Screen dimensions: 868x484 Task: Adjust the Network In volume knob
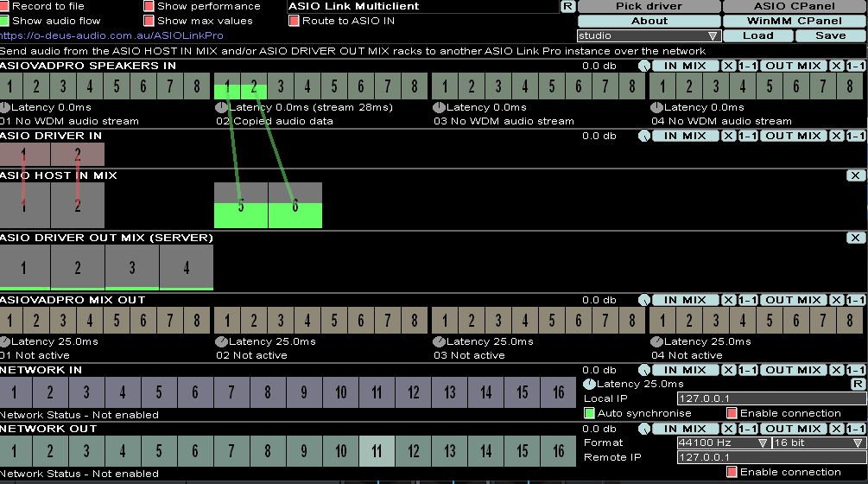pyautogui.click(x=643, y=370)
